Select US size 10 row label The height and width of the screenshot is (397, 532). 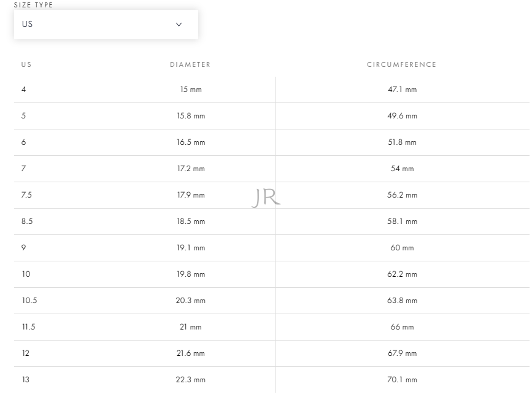pos(26,274)
